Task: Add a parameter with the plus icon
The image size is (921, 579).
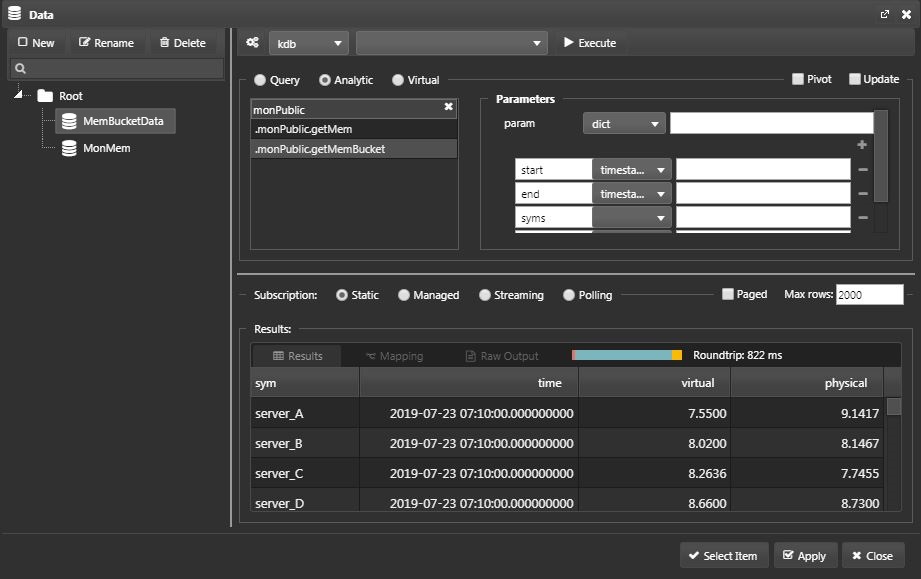Action: coord(862,144)
